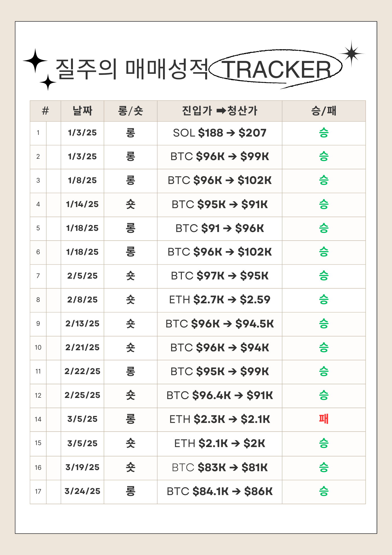This screenshot has width=392, height=555.
Task: Click row number 12 cell
Action: coord(38,396)
